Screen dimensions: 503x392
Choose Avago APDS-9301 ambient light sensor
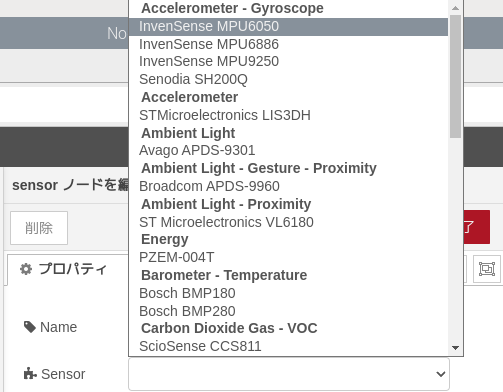click(288, 150)
